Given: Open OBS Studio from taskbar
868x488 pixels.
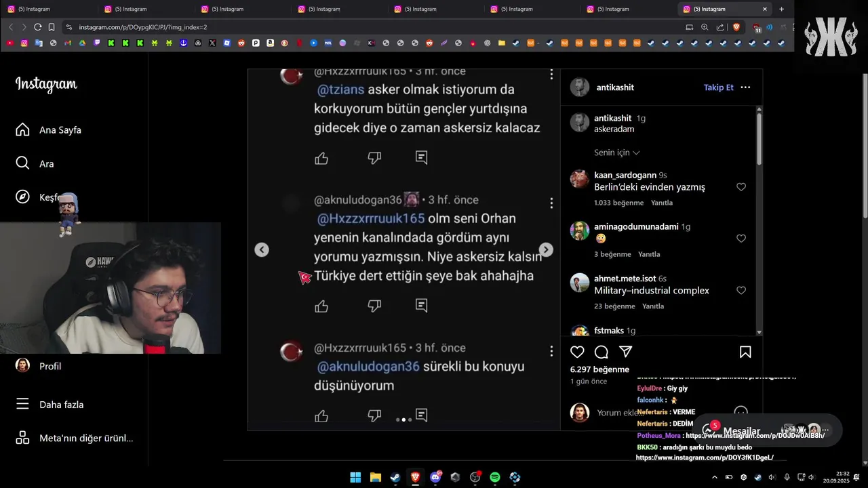Looking at the screenshot, I should point(475,477).
